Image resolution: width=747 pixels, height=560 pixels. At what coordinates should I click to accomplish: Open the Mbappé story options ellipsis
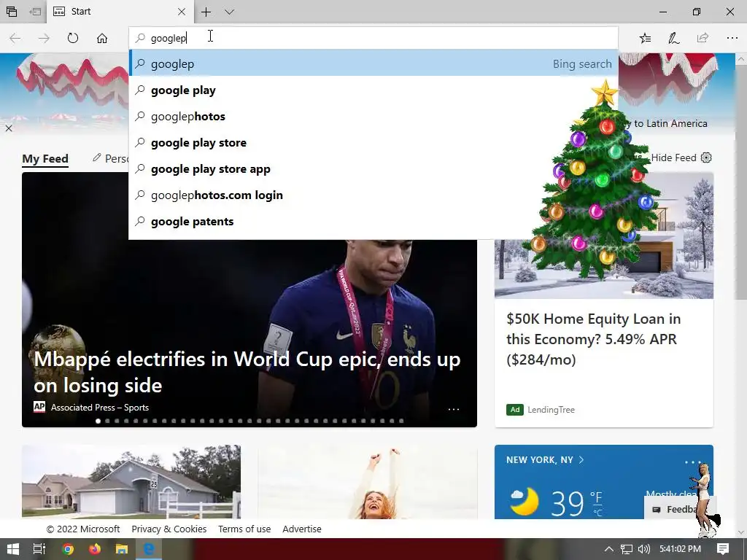coord(454,409)
